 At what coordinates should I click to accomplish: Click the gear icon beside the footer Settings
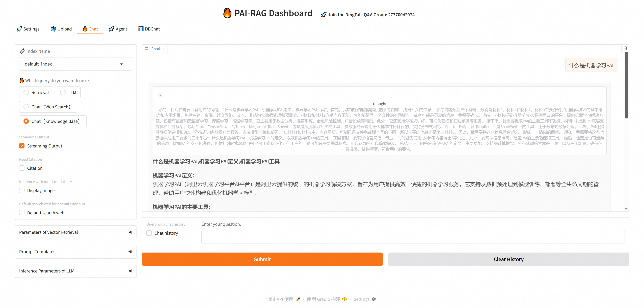coord(373,299)
